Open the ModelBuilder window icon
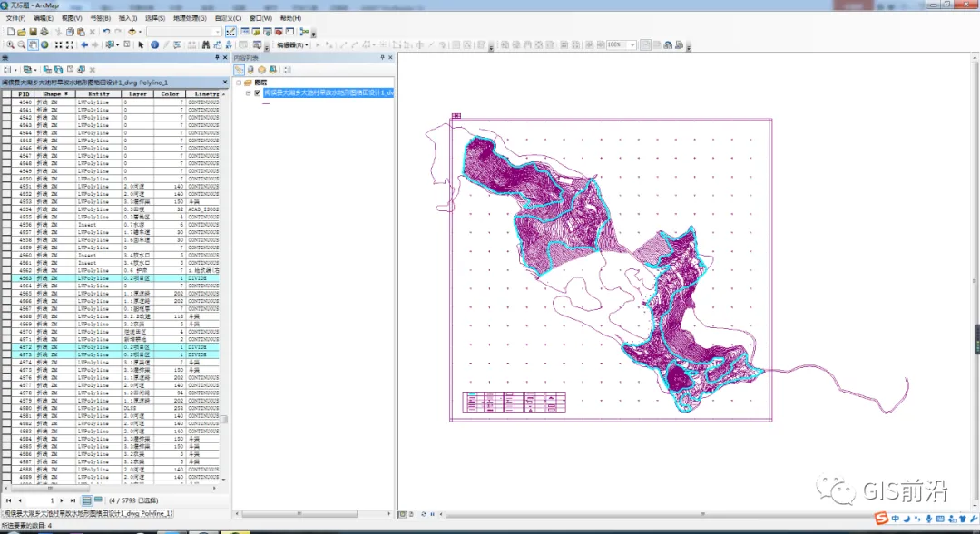Image resolution: width=980 pixels, height=534 pixels. click(304, 31)
